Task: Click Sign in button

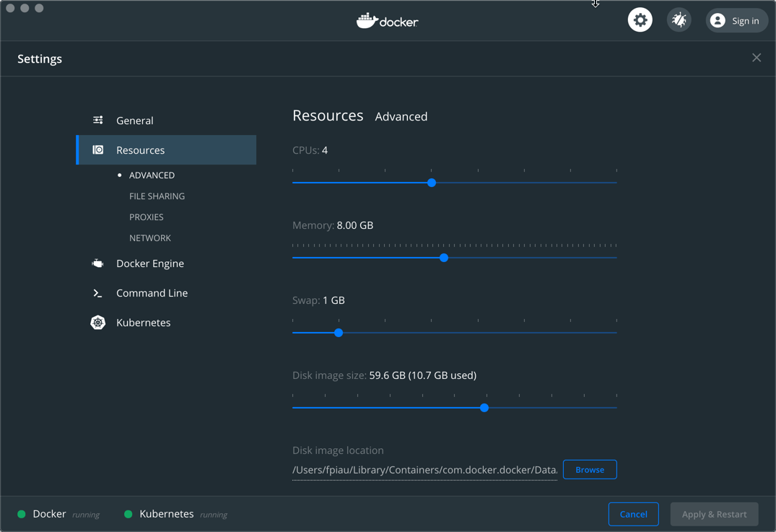Action: click(x=737, y=20)
